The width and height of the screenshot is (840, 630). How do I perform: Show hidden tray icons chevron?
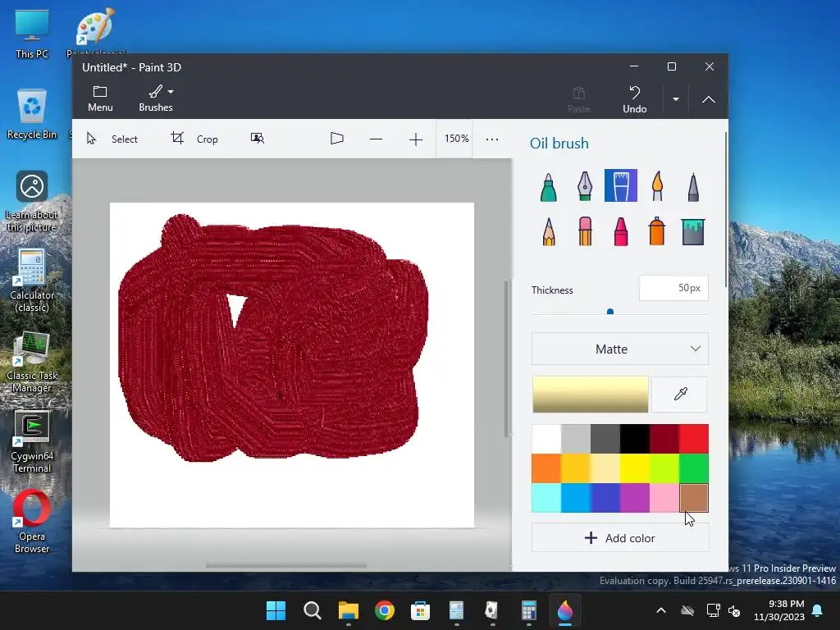pos(661,610)
